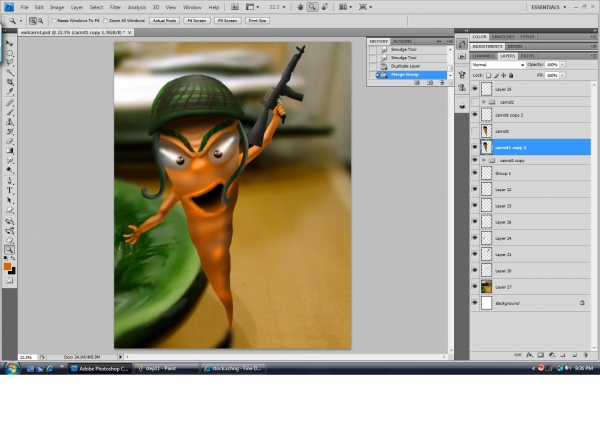The height and width of the screenshot is (438, 600).
Task: Hide the Group 1 layer
Action: 475,173
